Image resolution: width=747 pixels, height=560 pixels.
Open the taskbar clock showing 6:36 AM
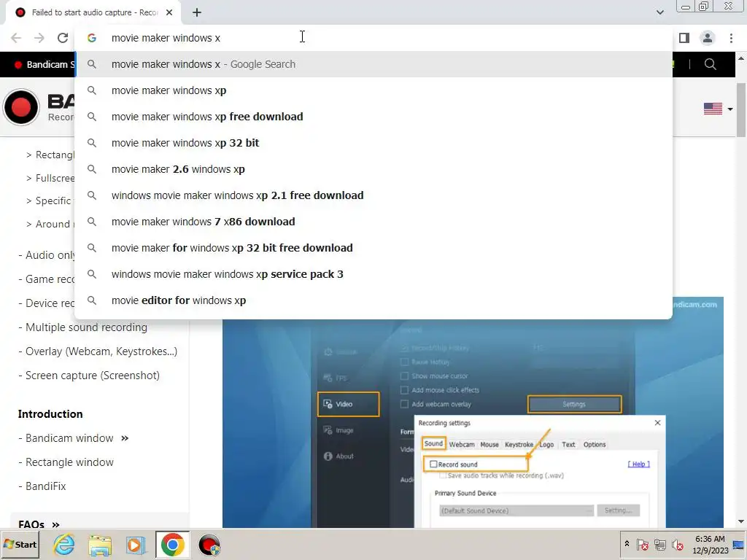click(710, 544)
